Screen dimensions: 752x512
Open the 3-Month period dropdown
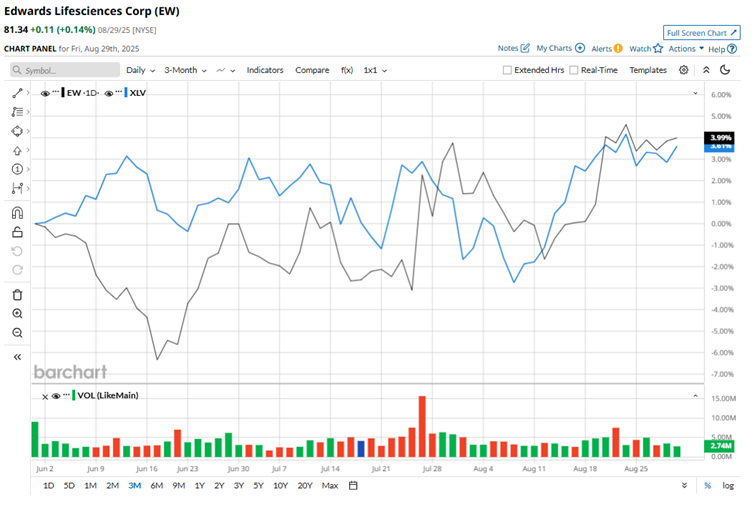(x=186, y=70)
